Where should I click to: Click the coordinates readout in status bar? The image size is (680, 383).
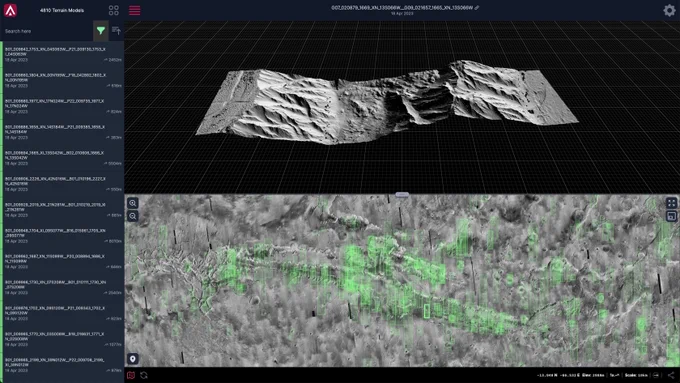[558, 375]
